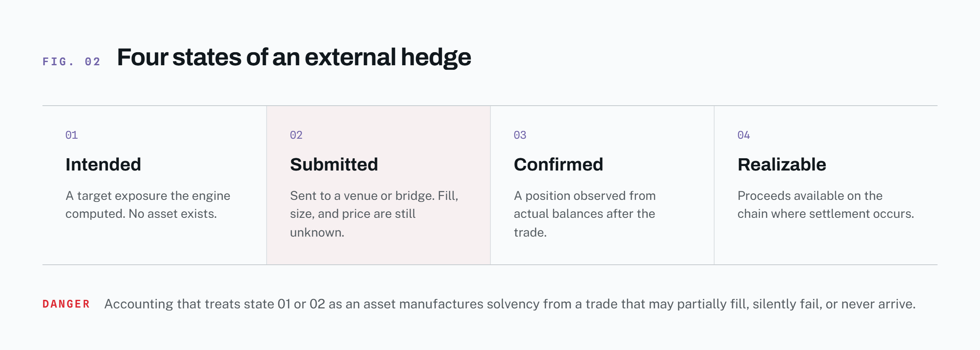Select the title "Four states of an external hedge"

point(294,57)
